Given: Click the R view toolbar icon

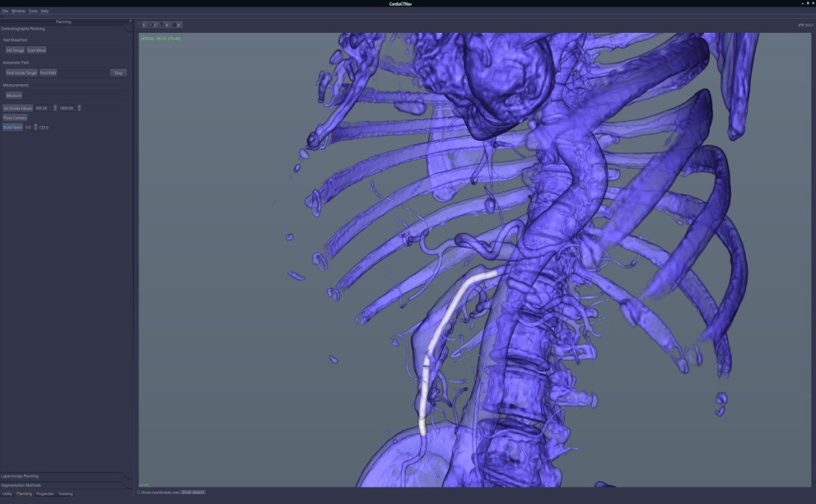Looking at the screenshot, I should tap(178, 25).
